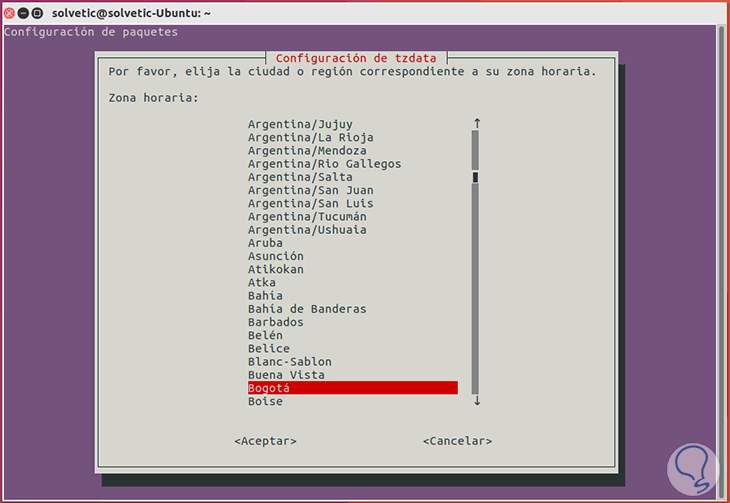The image size is (730, 503).
Task: Select Argentina/Salta entry
Action: [x=300, y=177]
